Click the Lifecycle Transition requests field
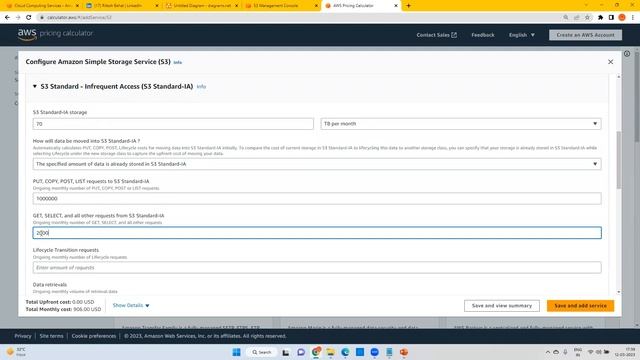 pyautogui.click(x=317, y=267)
